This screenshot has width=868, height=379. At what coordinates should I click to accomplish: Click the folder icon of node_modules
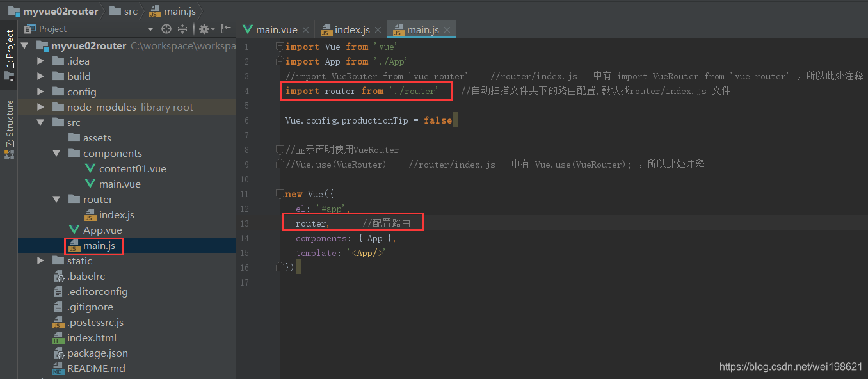click(58, 108)
